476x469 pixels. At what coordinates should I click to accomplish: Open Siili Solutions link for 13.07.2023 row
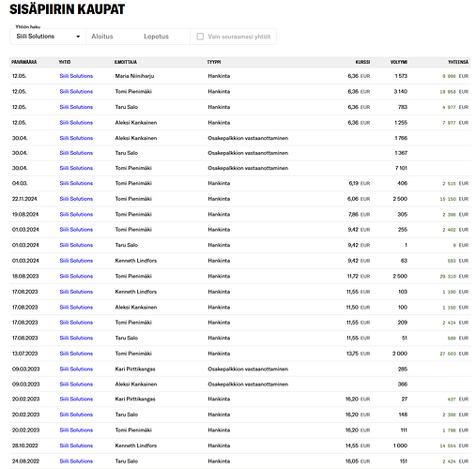(x=76, y=354)
